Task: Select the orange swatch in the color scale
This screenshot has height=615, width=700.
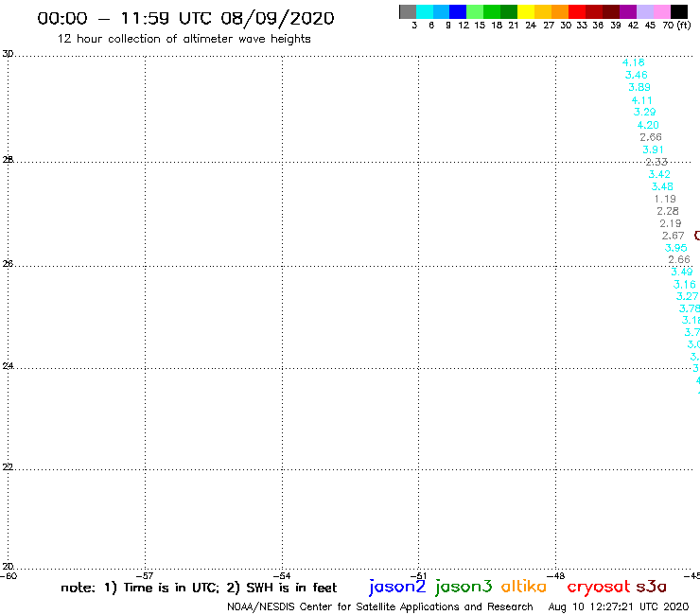Action: tap(560, 11)
